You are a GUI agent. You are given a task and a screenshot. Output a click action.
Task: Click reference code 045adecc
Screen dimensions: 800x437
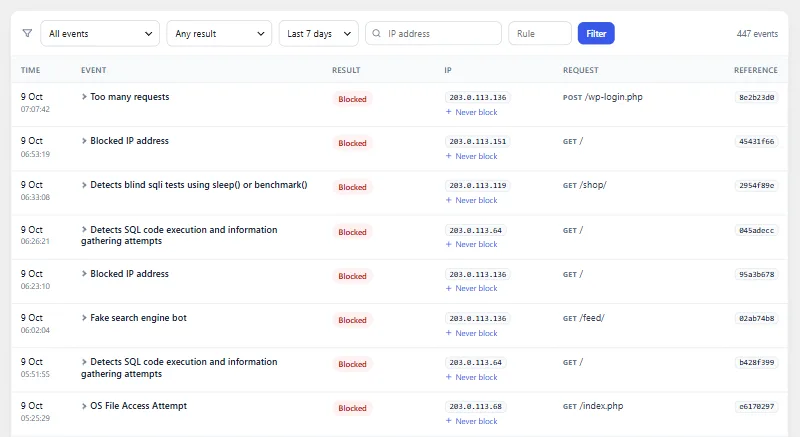pyautogui.click(x=757, y=230)
